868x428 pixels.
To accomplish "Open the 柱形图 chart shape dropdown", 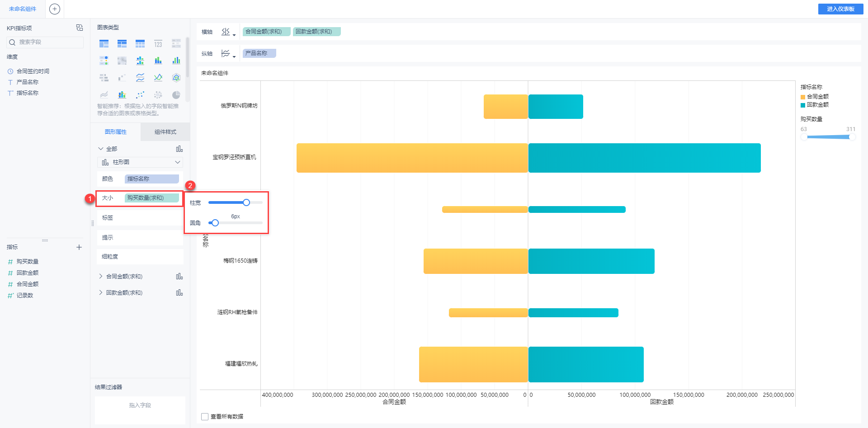I will tap(140, 162).
